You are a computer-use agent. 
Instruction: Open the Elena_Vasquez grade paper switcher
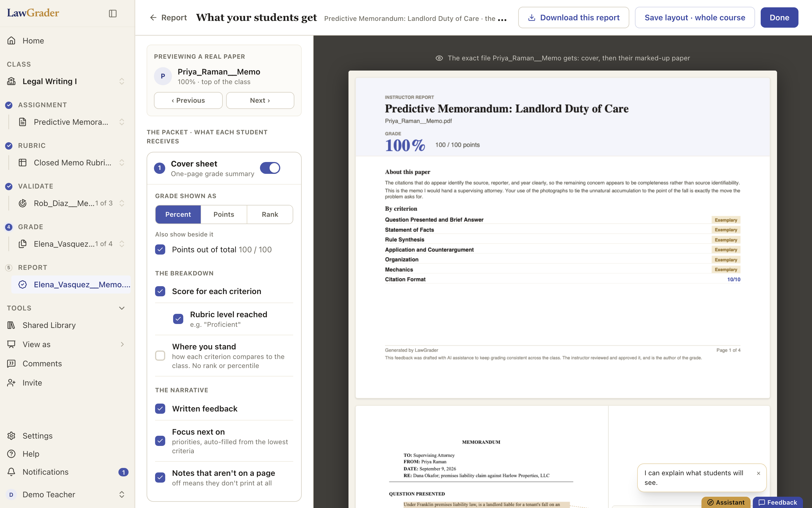pos(122,244)
